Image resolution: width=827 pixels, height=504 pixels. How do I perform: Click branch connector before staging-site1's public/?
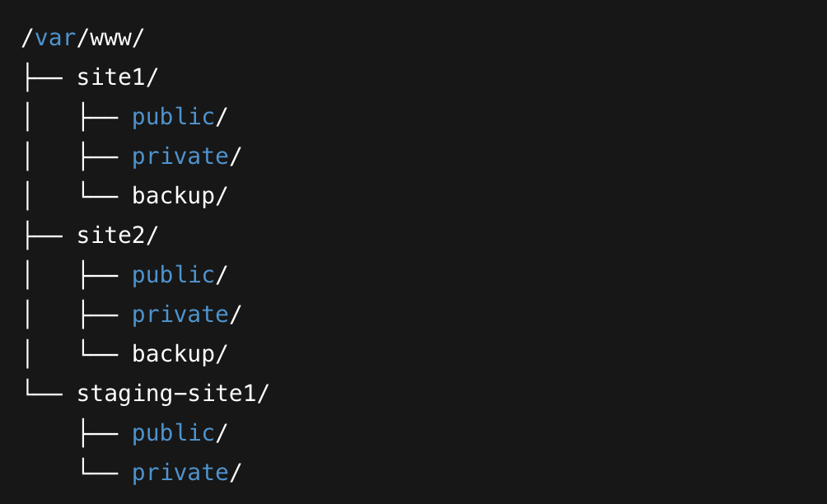coord(98,433)
